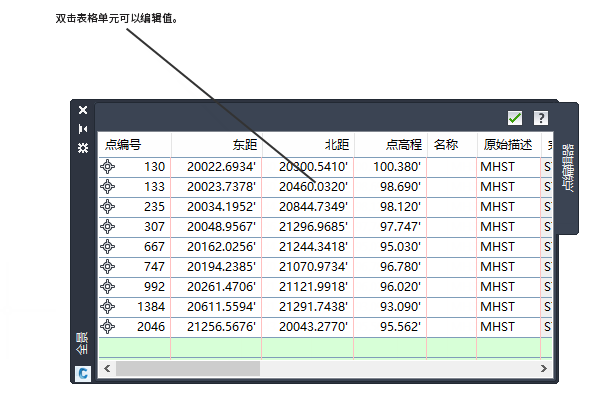This screenshot has height=400, width=600.
Task: Click the horizontal scrollbar thumb
Action: pyautogui.click(x=188, y=368)
